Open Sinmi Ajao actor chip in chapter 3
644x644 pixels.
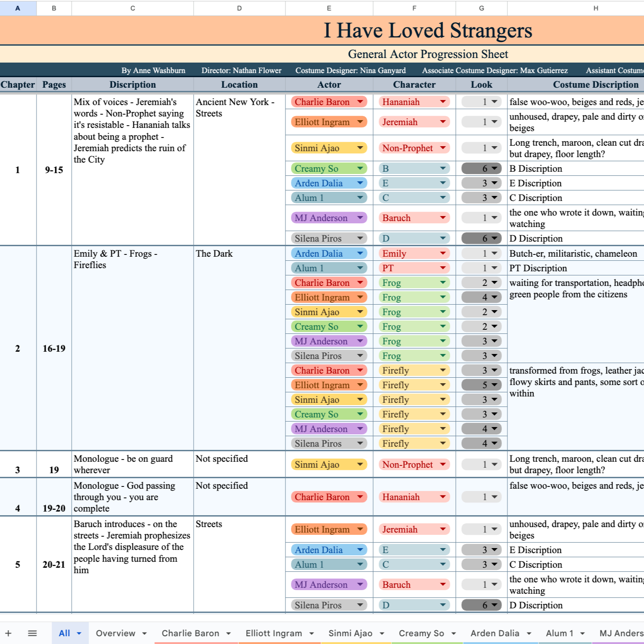click(329, 465)
